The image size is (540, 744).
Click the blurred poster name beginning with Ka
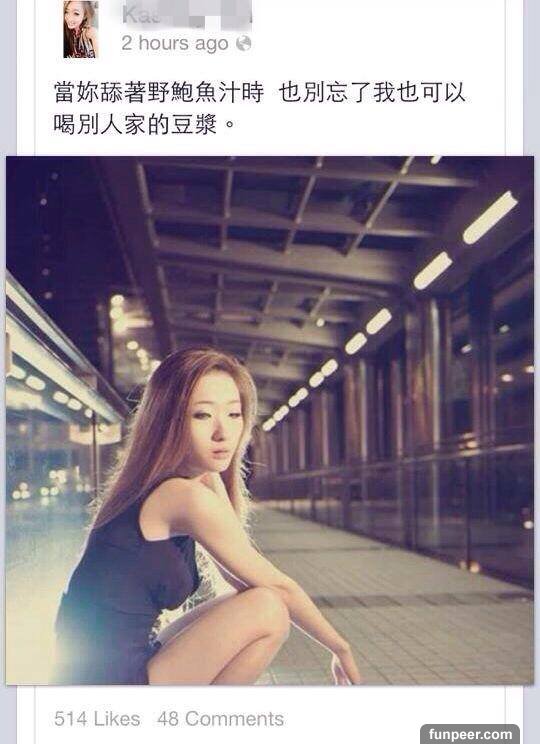186,15
